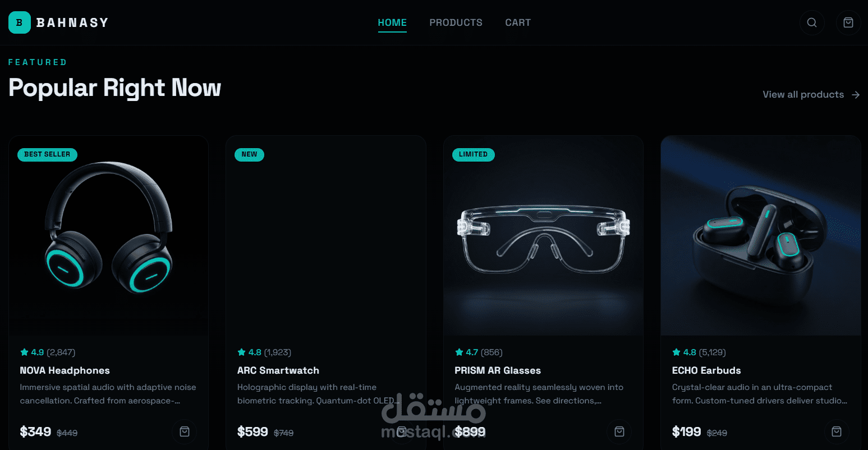Image resolution: width=868 pixels, height=450 pixels.
Task: Open the CART nav tab
Action: (x=518, y=22)
